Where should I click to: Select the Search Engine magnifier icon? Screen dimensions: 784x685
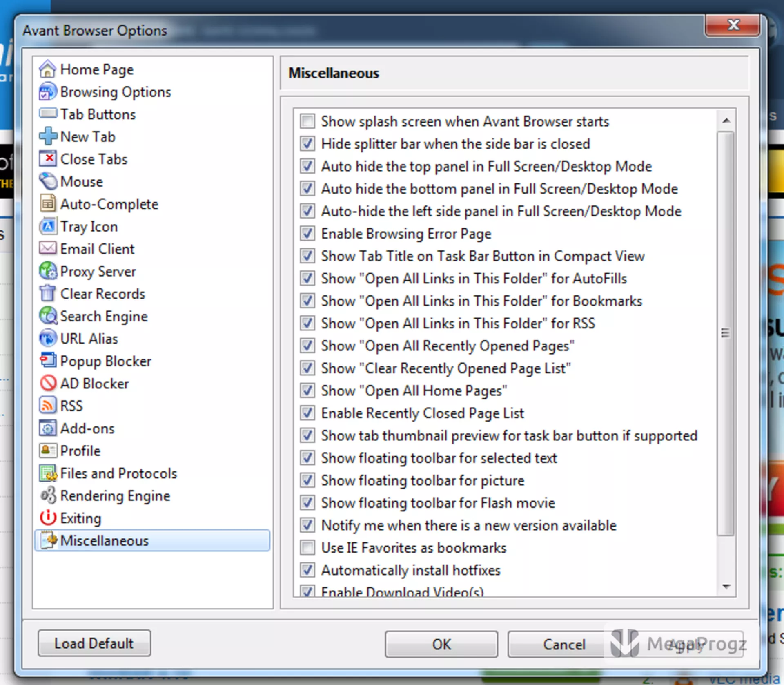pyautogui.click(x=48, y=316)
